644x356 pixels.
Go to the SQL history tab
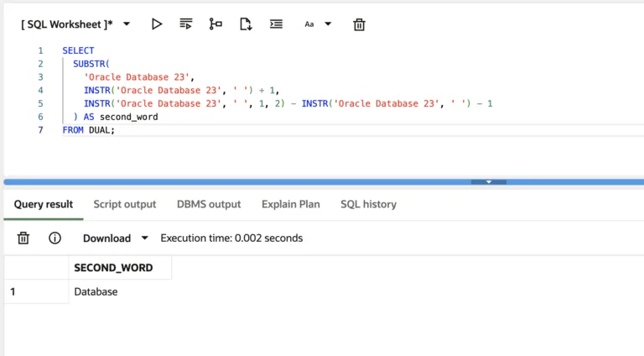point(368,204)
